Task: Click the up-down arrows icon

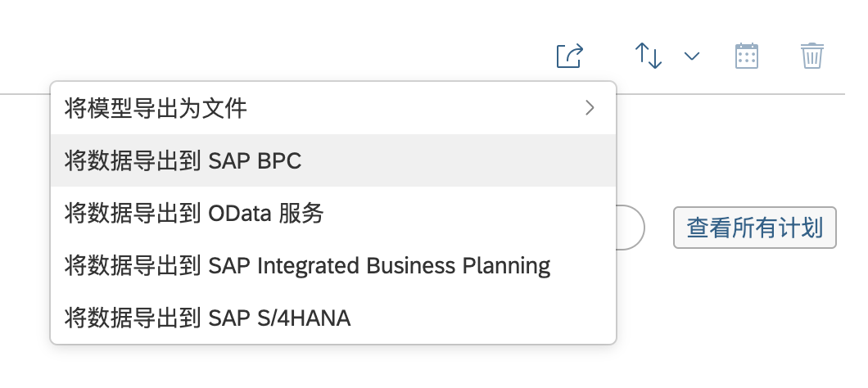Action: [649, 56]
